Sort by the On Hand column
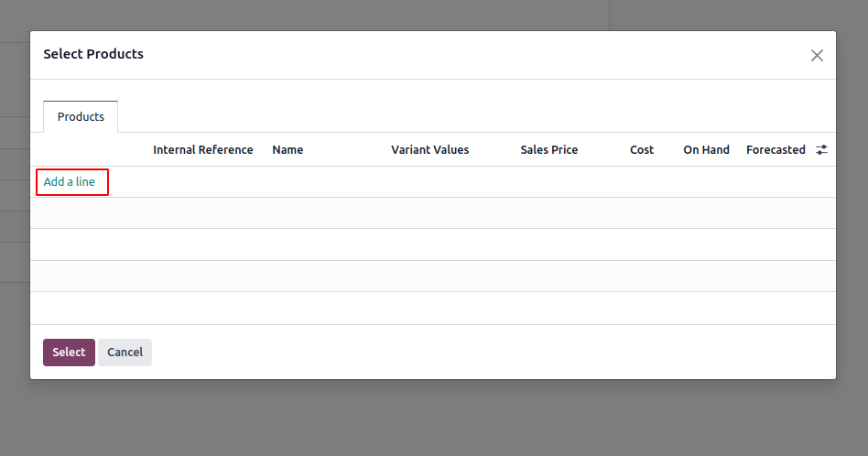The image size is (868, 456). [x=706, y=150]
